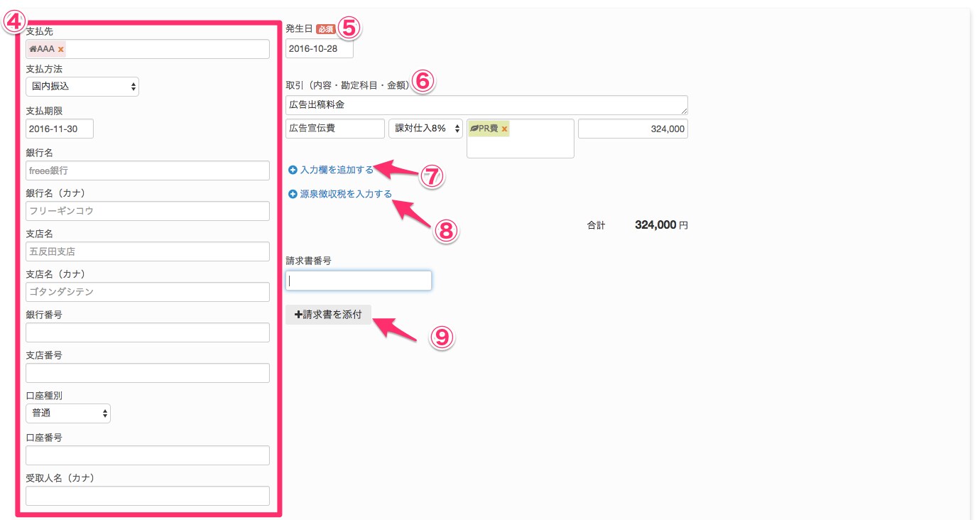Click the 入力欄を追加する link
This screenshot has width=980, height=520.
click(337, 170)
